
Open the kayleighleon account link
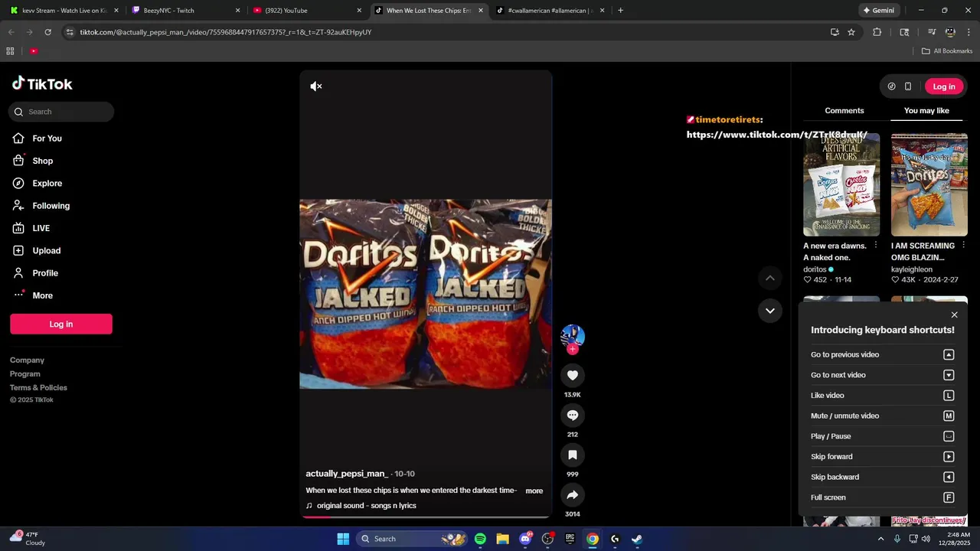pos(912,269)
